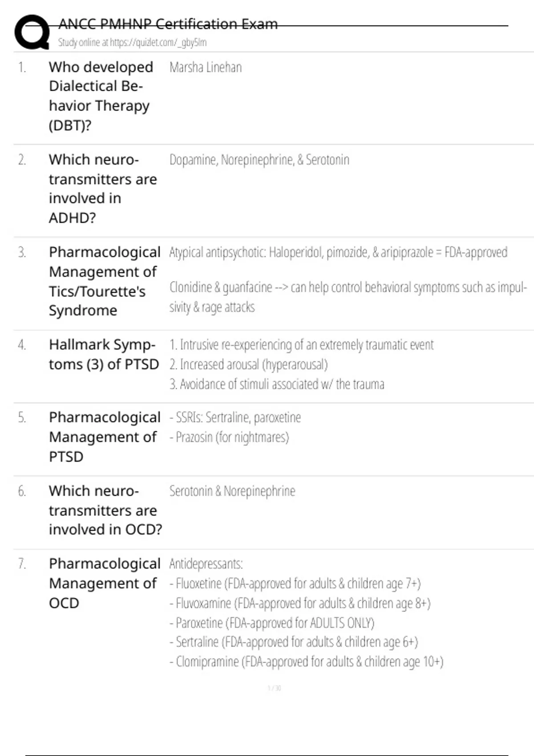Click the Quizlet Q logo
534x756 pixels.
(x=31, y=32)
